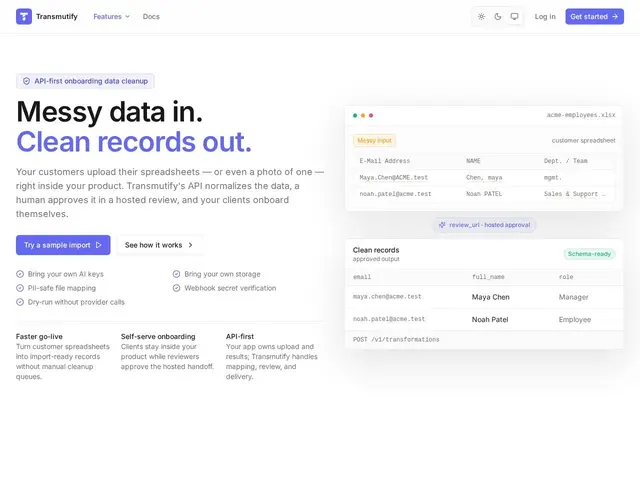The height and width of the screenshot is (480, 640).
Task: Start Try a sample import
Action: pyautogui.click(x=63, y=245)
